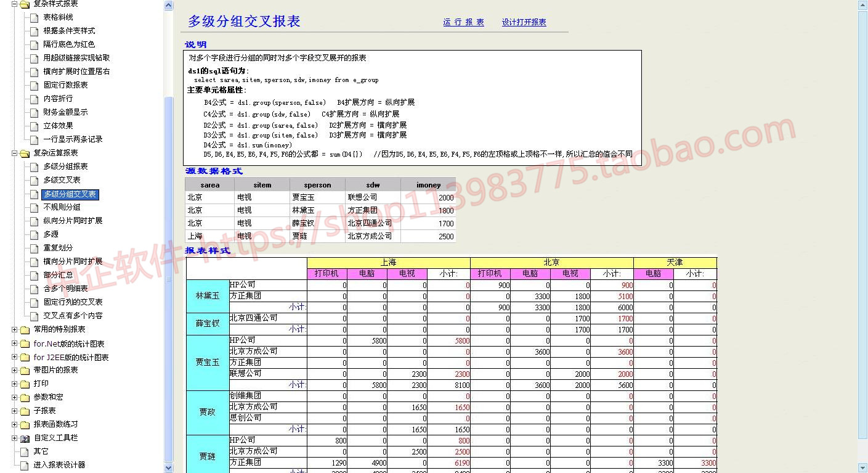Click the page icon beside 重复划分
The width and height of the screenshot is (868, 473).
point(34,248)
